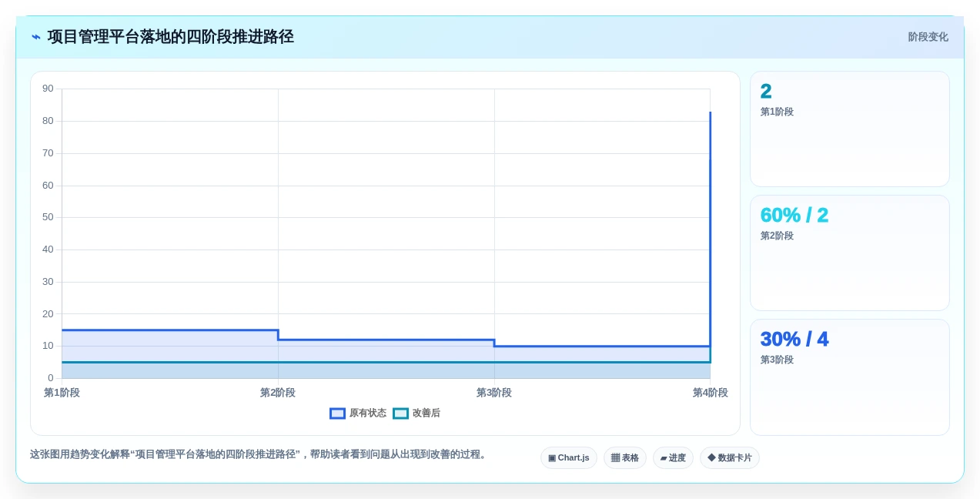Click the 60% / 2 value text
The width and height of the screenshot is (980, 499).
click(x=794, y=215)
